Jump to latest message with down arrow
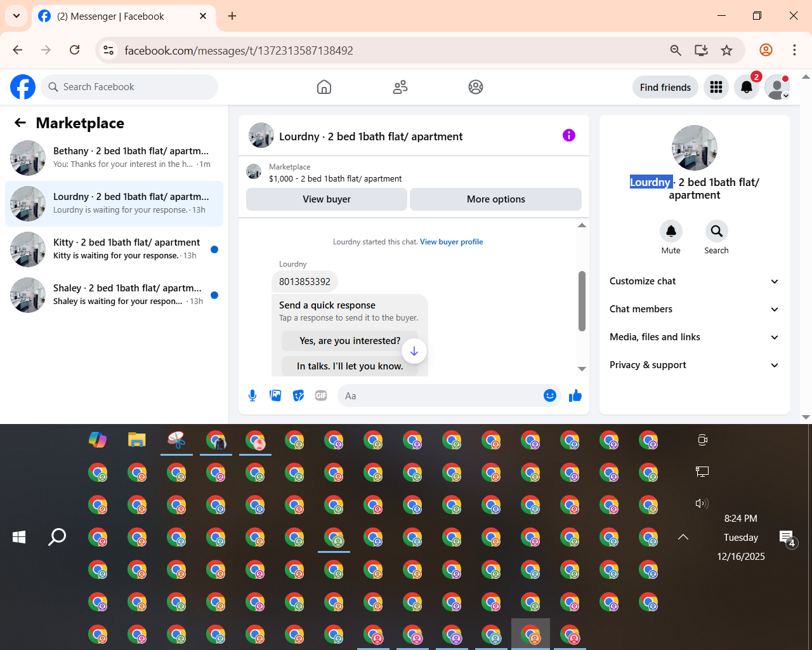 414,351
